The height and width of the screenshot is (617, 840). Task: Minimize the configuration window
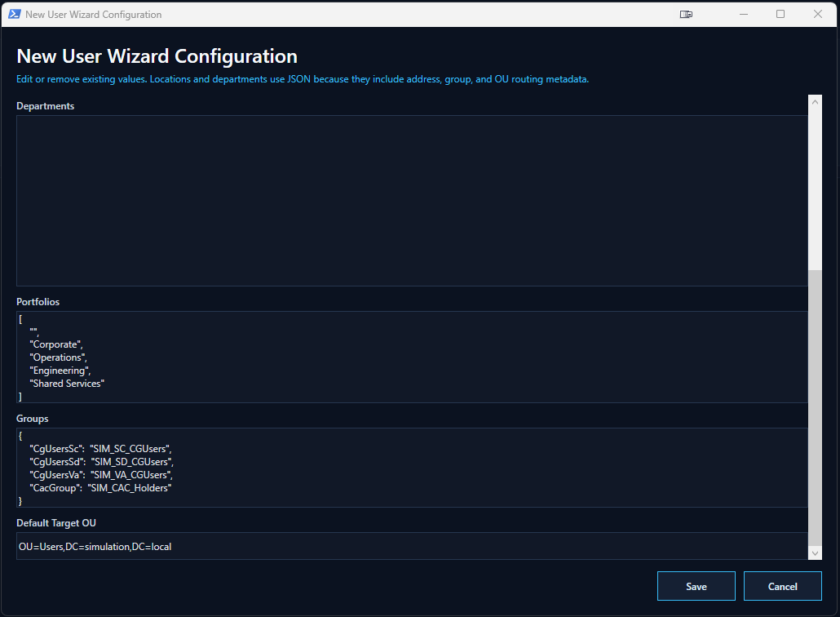tap(744, 15)
